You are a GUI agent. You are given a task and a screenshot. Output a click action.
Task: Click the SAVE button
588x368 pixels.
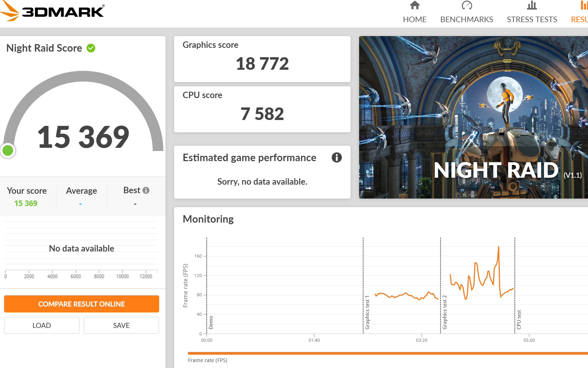pos(121,325)
